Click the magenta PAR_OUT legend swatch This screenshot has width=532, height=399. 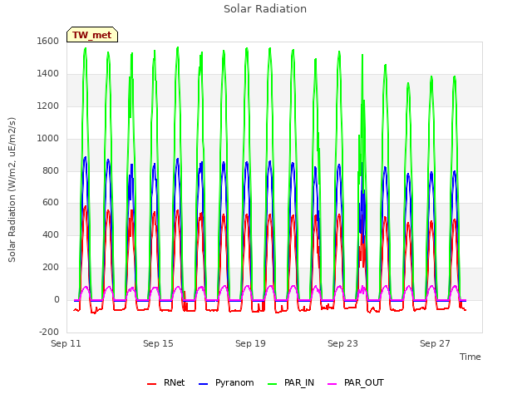[x=332, y=384]
